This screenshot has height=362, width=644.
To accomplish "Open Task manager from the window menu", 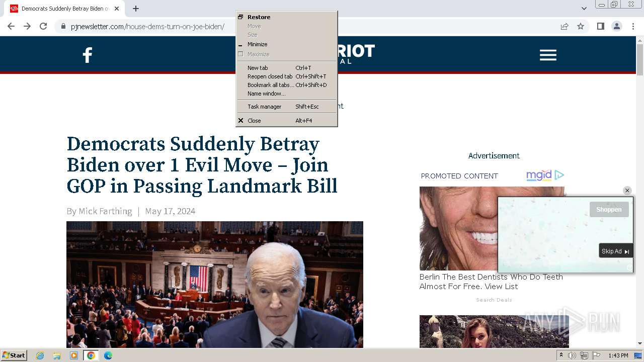I will (x=287, y=107).
